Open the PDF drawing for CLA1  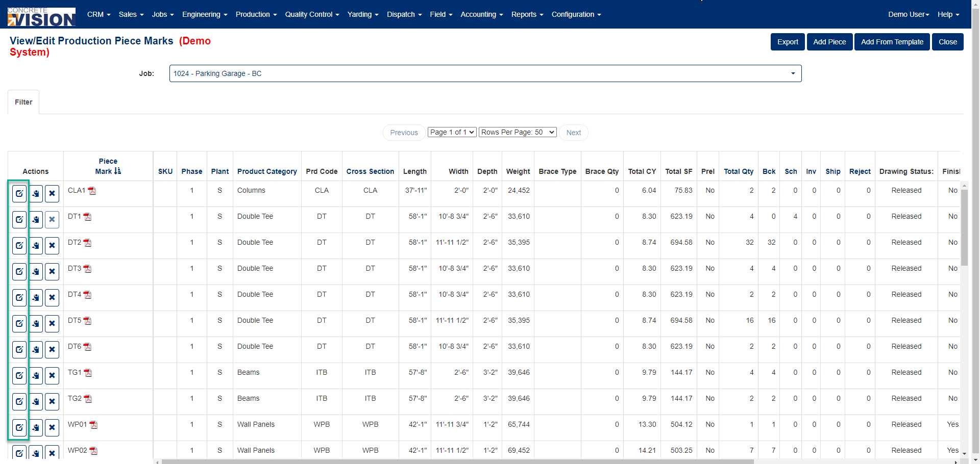point(92,191)
